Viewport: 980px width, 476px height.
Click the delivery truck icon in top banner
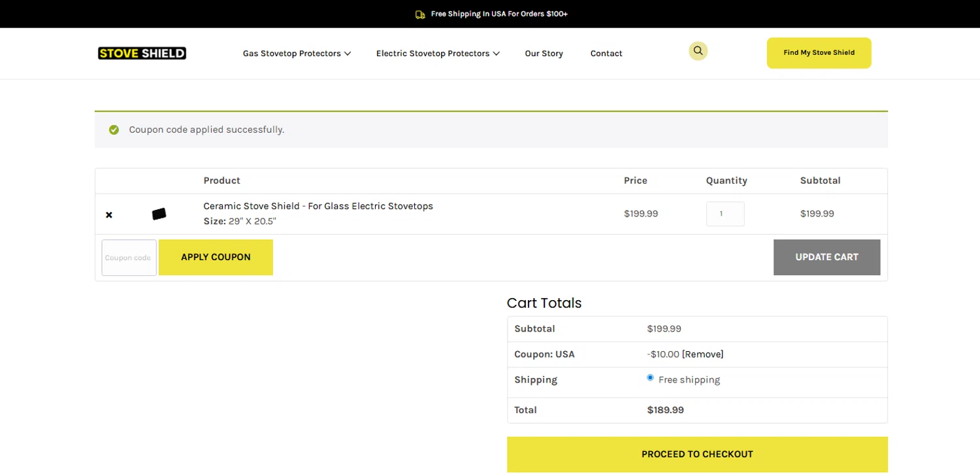(420, 14)
